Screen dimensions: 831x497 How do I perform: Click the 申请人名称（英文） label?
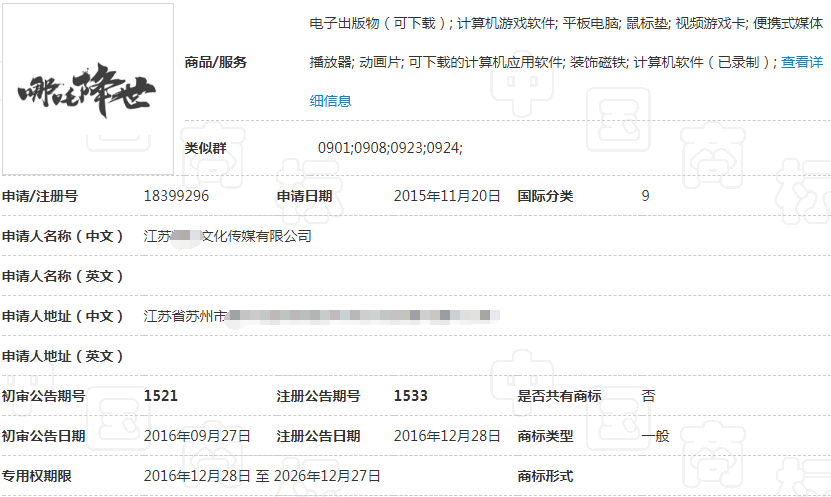click(x=63, y=276)
